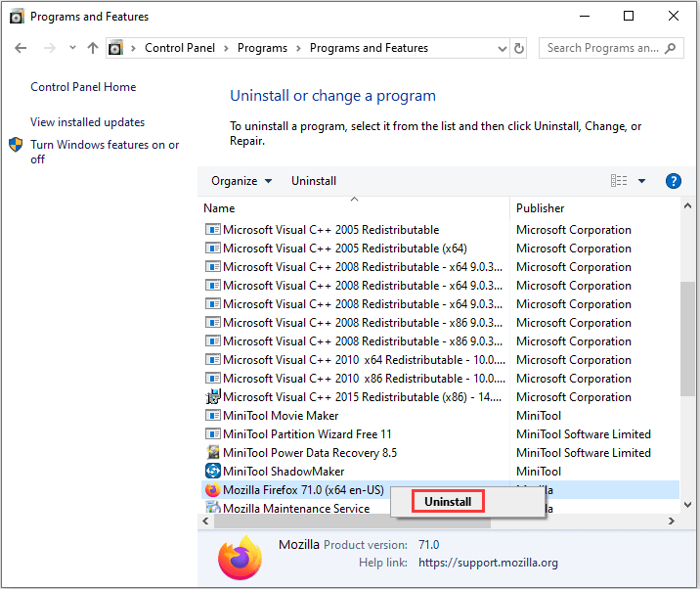700x589 pixels.
Task: Go forward with the right arrow button
Action: point(50,48)
